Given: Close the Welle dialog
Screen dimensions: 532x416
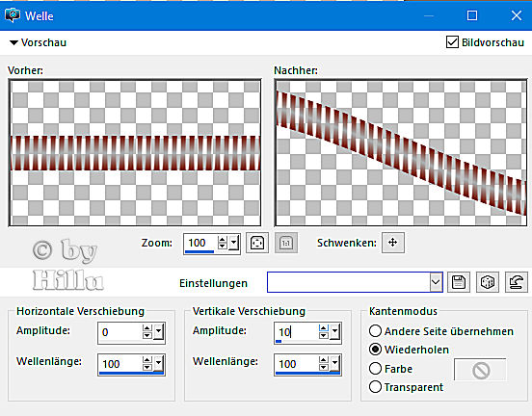Looking at the screenshot, I should click(x=517, y=15).
